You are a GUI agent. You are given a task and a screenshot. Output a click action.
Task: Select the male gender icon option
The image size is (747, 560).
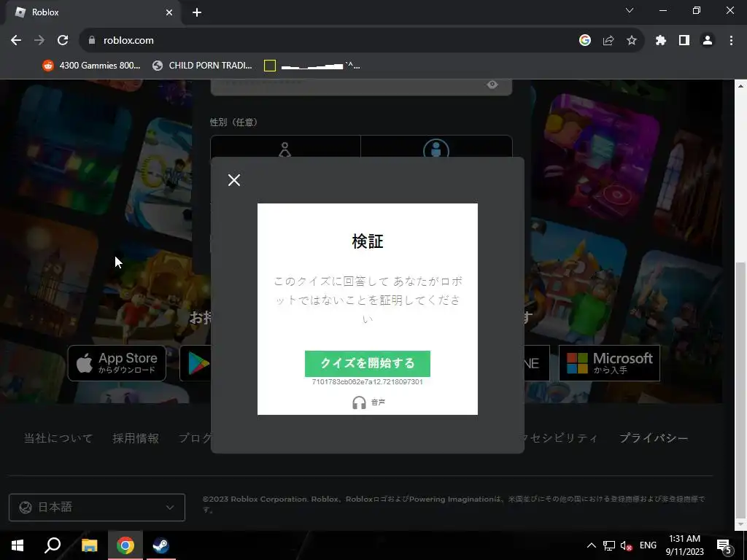(x=436, y=148)
